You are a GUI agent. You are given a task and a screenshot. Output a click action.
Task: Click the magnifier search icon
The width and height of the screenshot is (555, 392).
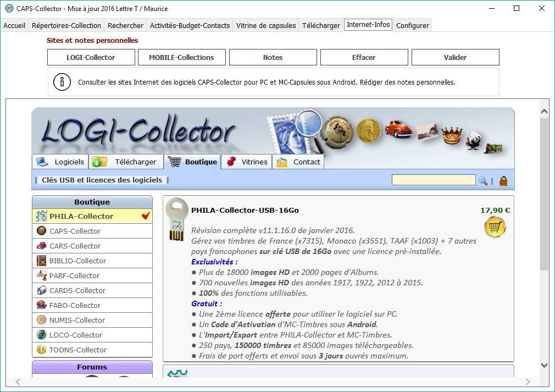483,180
